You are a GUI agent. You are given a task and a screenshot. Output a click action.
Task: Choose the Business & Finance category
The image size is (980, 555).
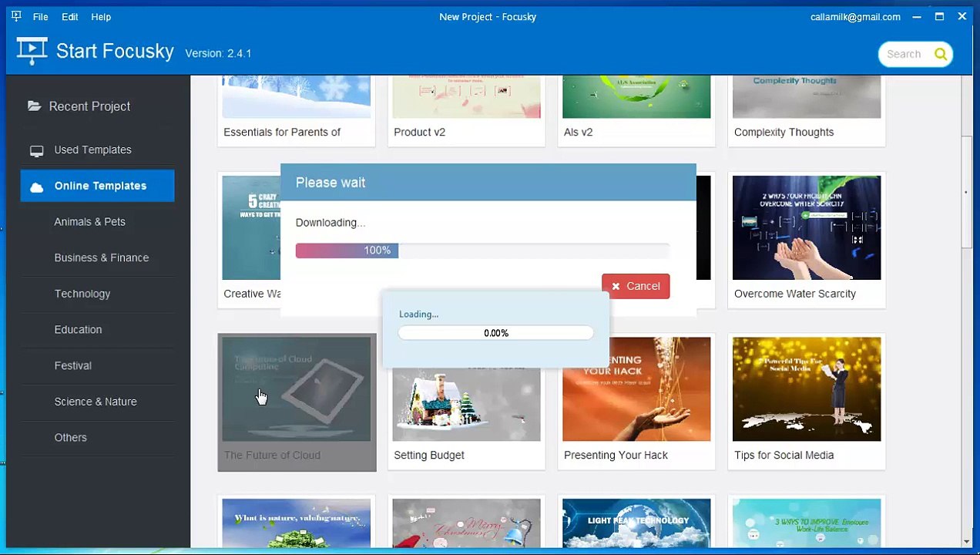click(x=101, y=257)
